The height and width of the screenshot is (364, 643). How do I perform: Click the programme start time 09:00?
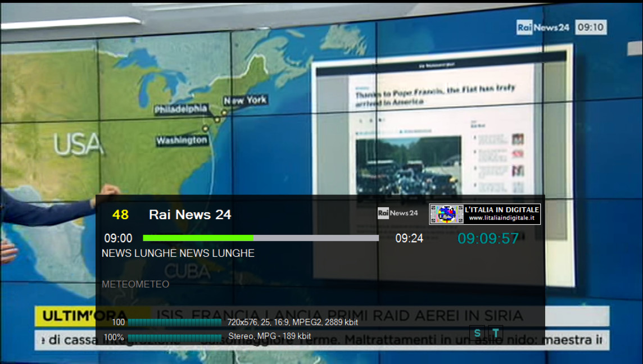(118, 238)
